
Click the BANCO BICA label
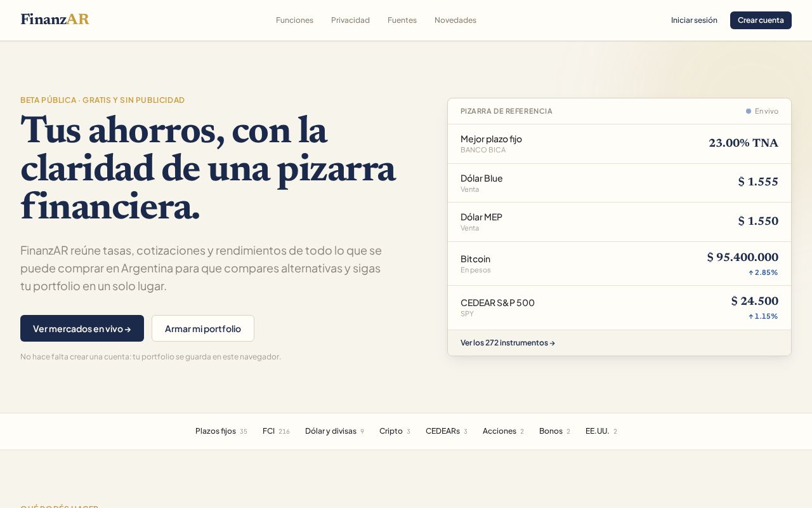pyautogui.click(x=483, y=150)
